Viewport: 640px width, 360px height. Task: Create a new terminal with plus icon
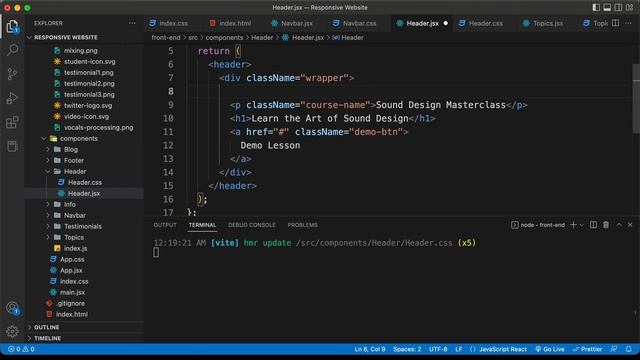pos(573,225)
